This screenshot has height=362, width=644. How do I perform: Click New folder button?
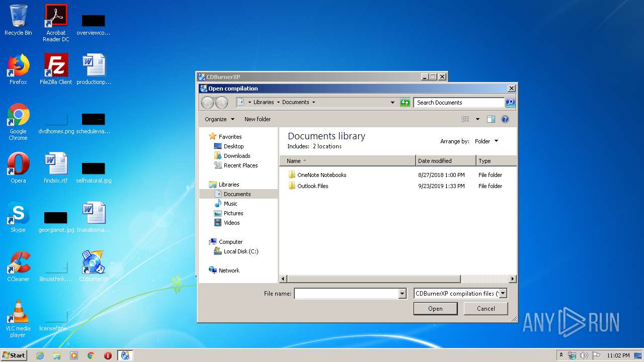258,119
